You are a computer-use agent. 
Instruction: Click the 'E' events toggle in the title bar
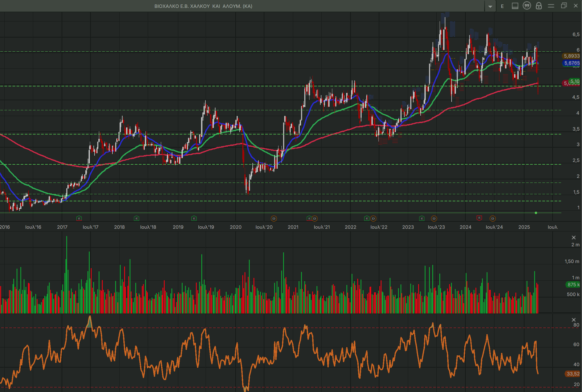point(502,6)
